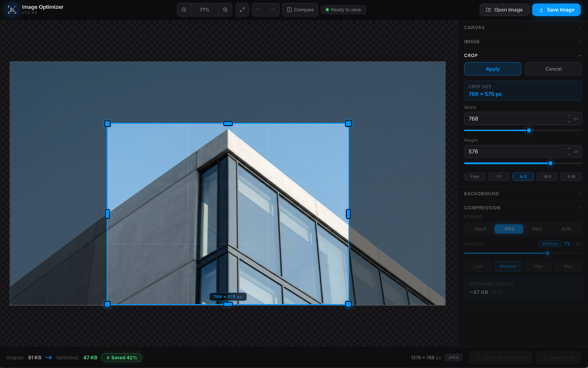Image resolution: width=588 pixels, height=368 pixels.
Task: Collapse the Compression section
Action: click(523, 207)
